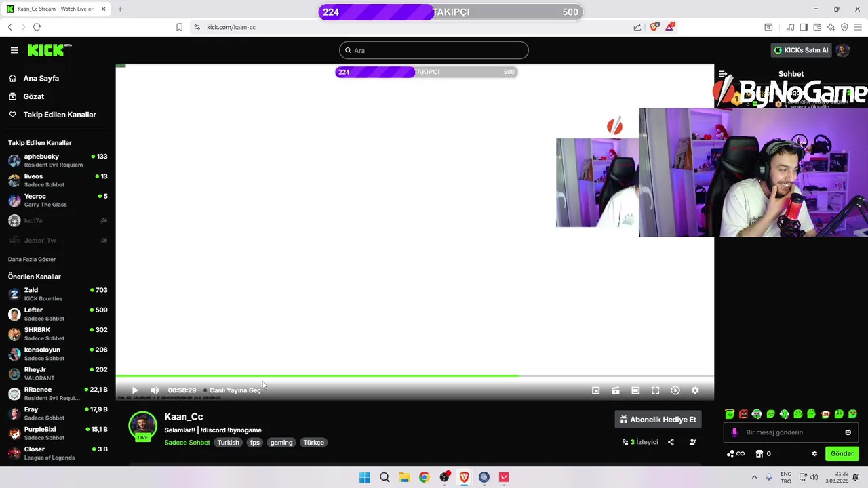Open Brave sidebar panel toggle
Viewport: 868px width, 488px height.
(804, 27)
